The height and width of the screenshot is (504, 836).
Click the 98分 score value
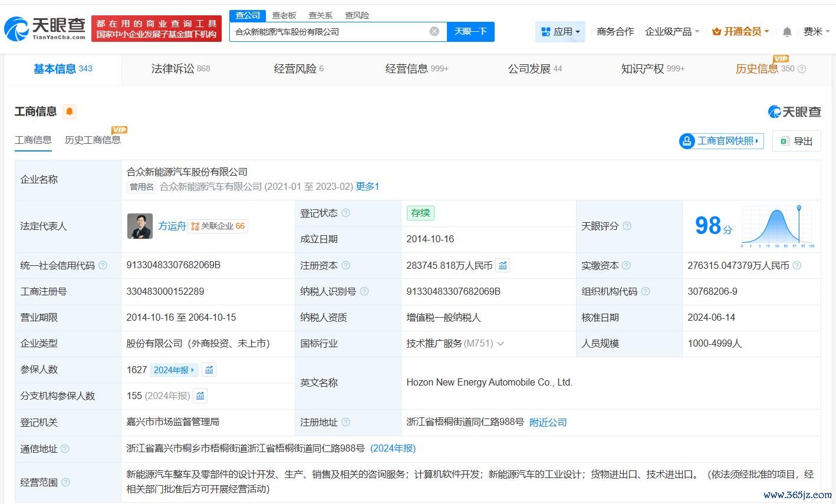click(713, 225)
